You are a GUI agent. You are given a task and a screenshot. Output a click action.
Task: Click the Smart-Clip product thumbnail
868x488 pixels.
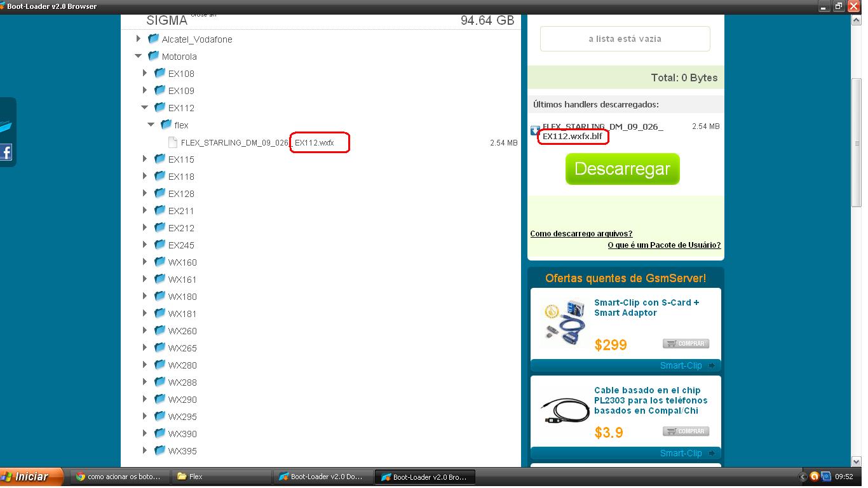click(564, 323)
